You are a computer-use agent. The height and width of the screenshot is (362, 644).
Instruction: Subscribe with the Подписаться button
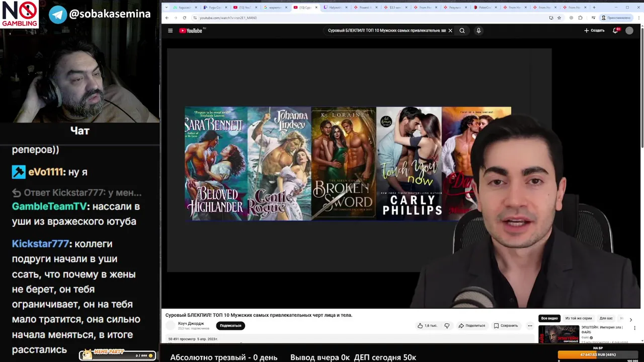(x=230, y=325)
